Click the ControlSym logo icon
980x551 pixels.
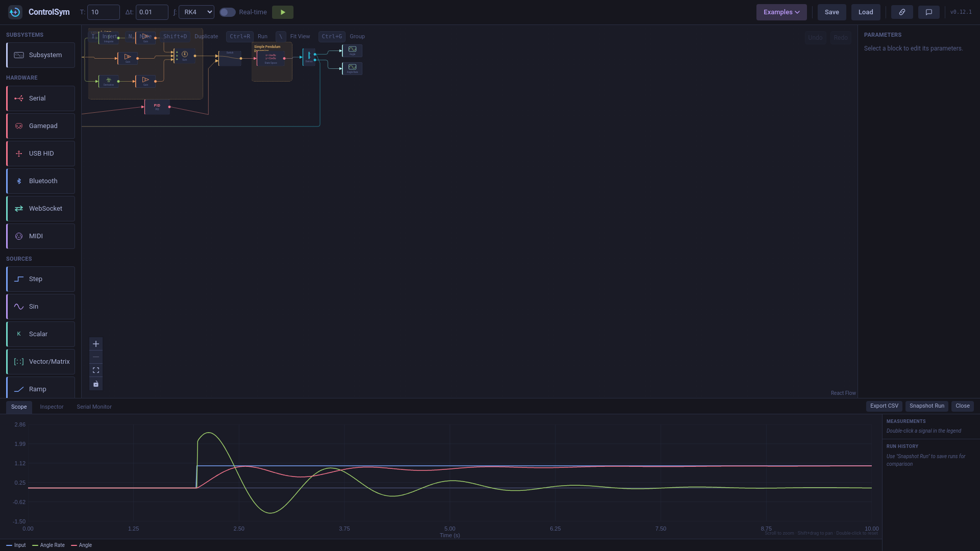(x=15, y=12)
